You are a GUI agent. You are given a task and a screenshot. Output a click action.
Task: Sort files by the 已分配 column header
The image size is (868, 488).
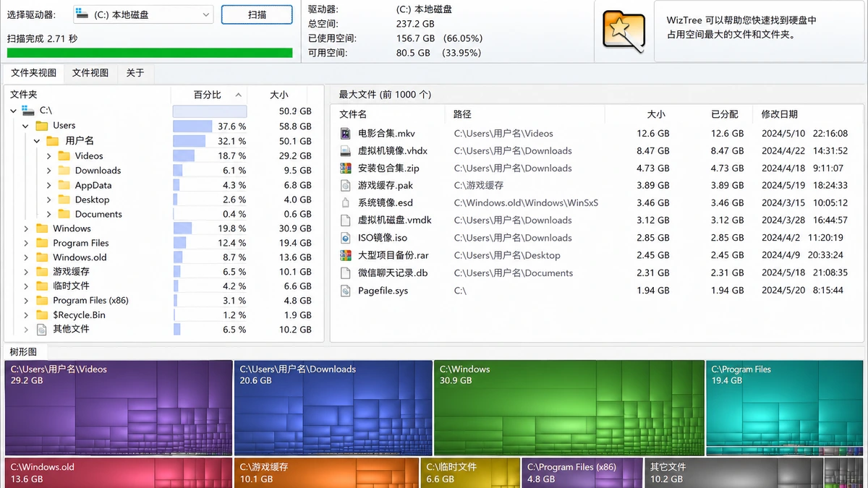(724, 114)
